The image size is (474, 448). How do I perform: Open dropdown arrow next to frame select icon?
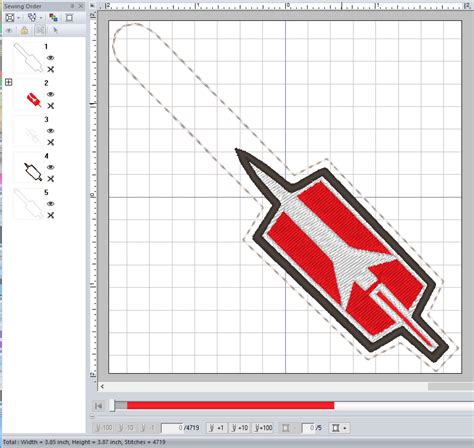(19, 18)
